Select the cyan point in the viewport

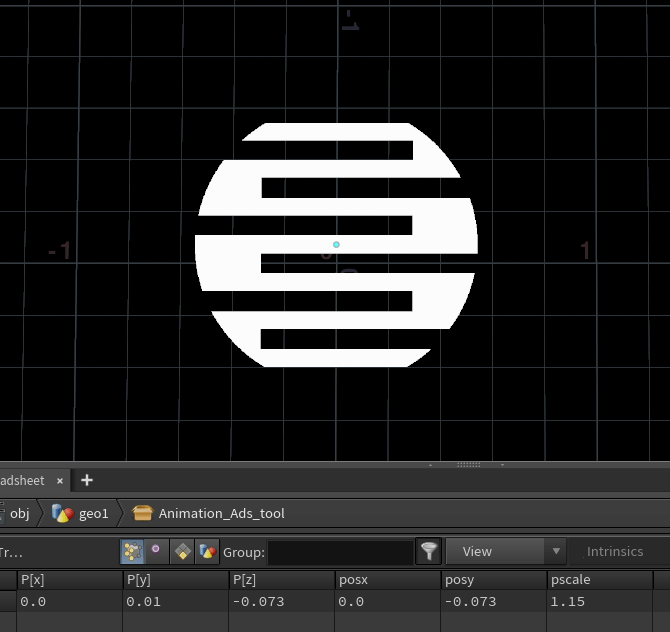click(x=336, y=244)
